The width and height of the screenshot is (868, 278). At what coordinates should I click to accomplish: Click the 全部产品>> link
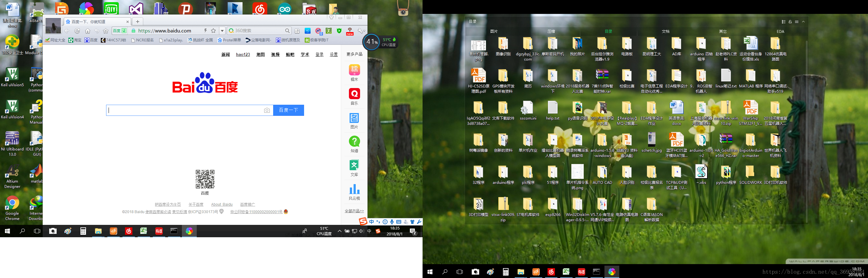click(354, 211)
